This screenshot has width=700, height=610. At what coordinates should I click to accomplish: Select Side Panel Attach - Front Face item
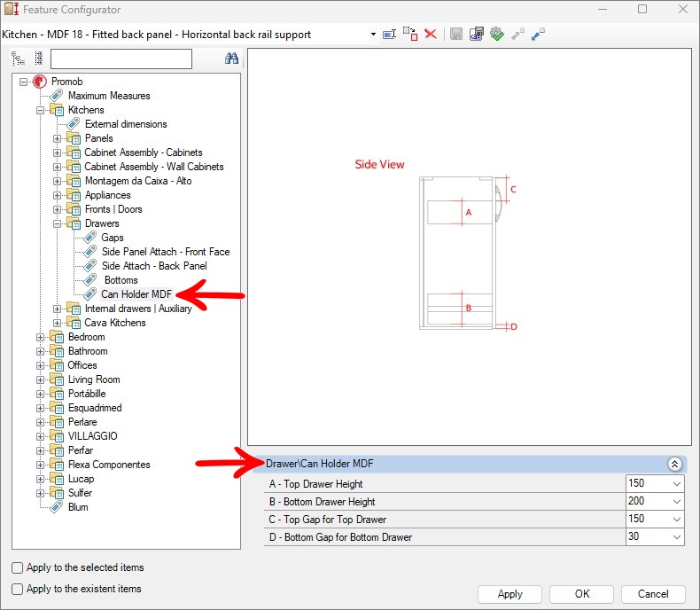pos(166,252)
